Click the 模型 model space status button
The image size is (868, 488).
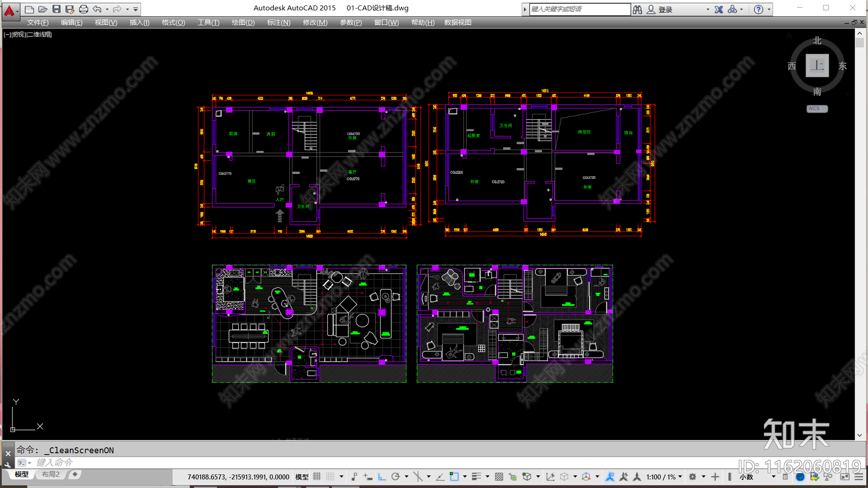[302, 477]
